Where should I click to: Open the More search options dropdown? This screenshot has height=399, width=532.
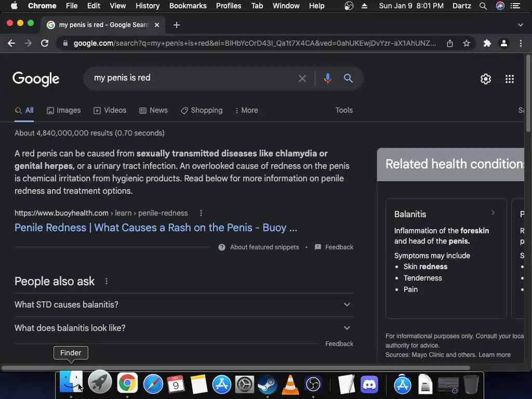(x=246, y=110)
